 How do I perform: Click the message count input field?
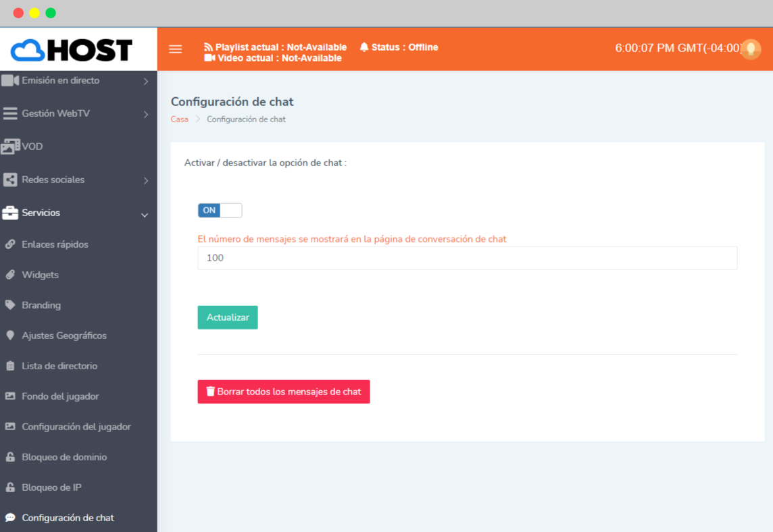[468, 258]
